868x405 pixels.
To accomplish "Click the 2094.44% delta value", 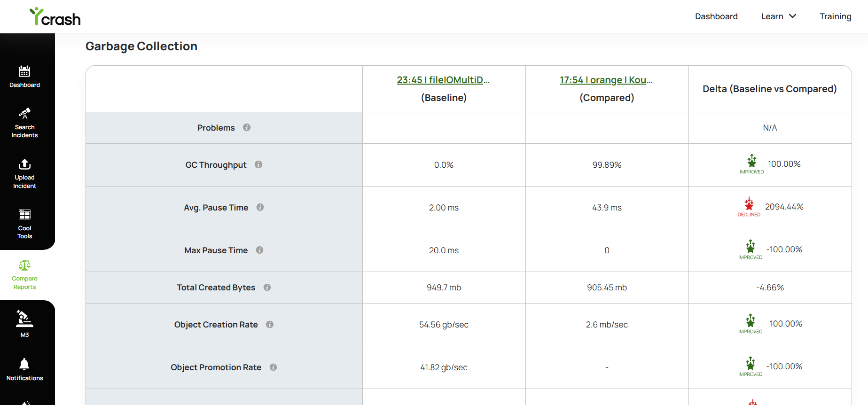I will [784, 207].
